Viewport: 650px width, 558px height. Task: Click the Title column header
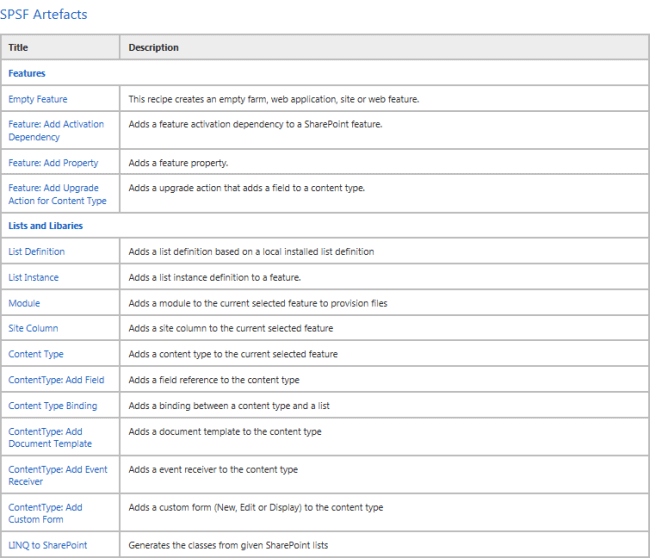[x=18, y=47]
